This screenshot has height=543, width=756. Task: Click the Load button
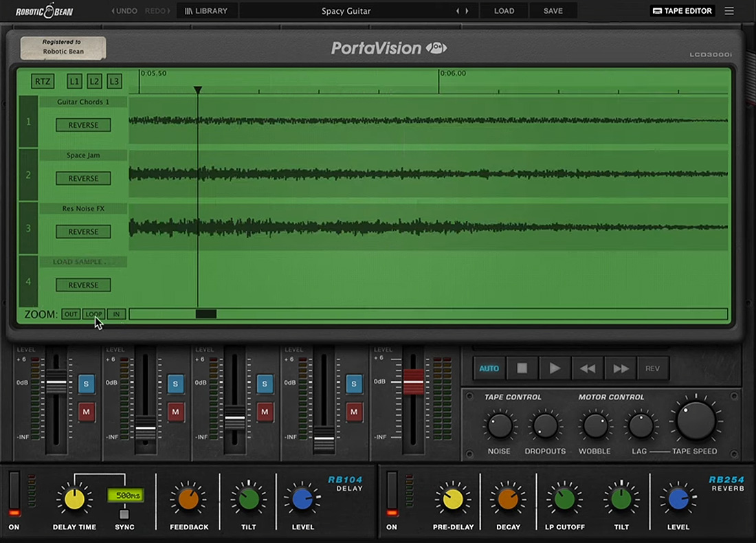point(504,10)
